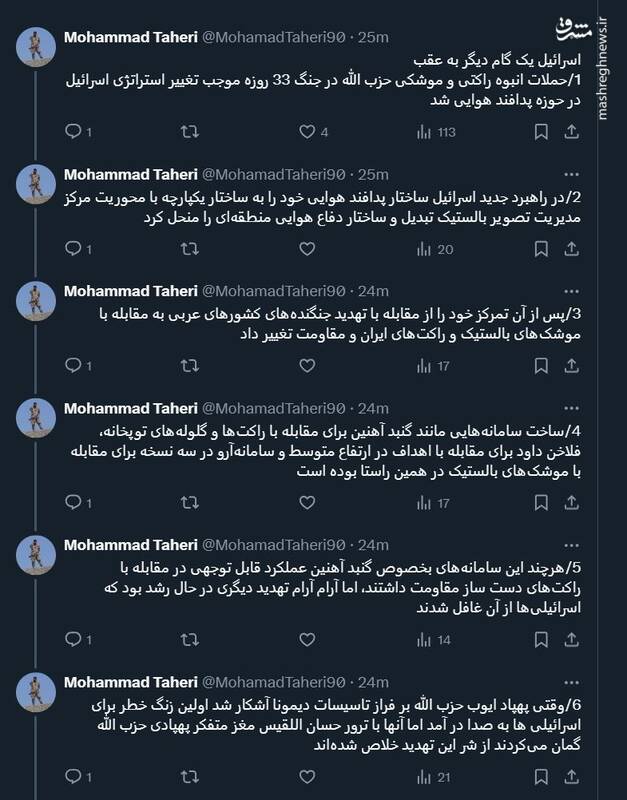This screenshot has width=627, height=800.
Task: Click the profile avatar on tweet 2
Action: pyautogui.click(x=36, y=180)
